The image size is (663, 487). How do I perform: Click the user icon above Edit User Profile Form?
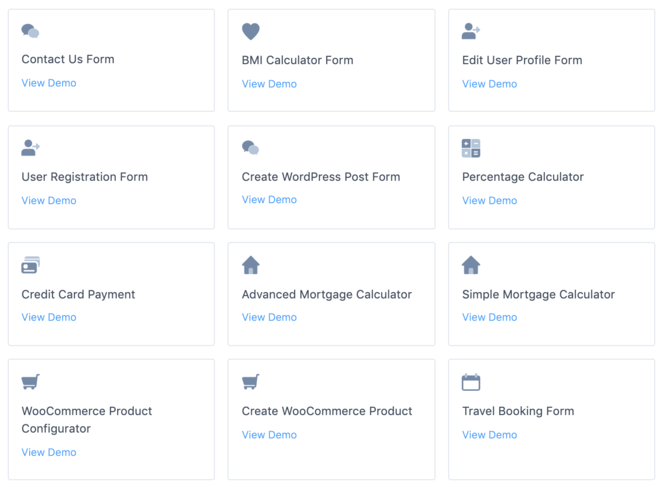[x=471, y=31]
